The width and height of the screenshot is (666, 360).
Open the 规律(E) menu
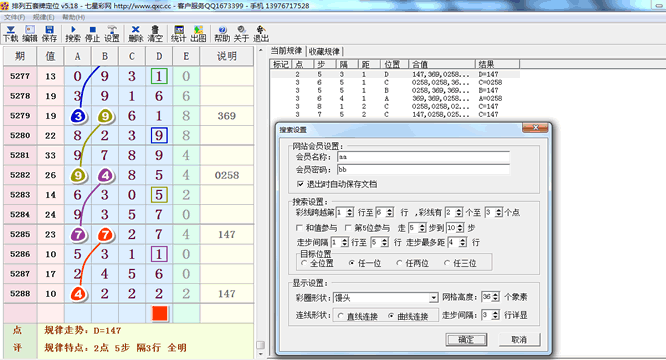click(x=43, y=17)
